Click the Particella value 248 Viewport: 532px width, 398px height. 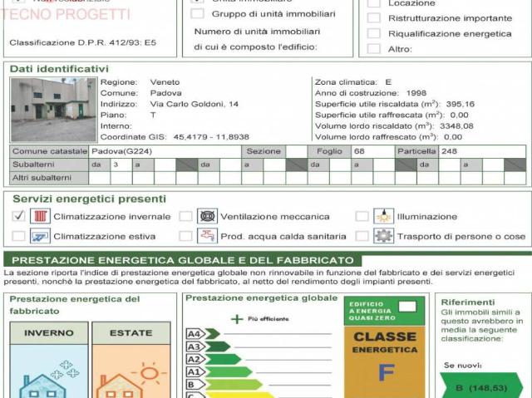482,151
